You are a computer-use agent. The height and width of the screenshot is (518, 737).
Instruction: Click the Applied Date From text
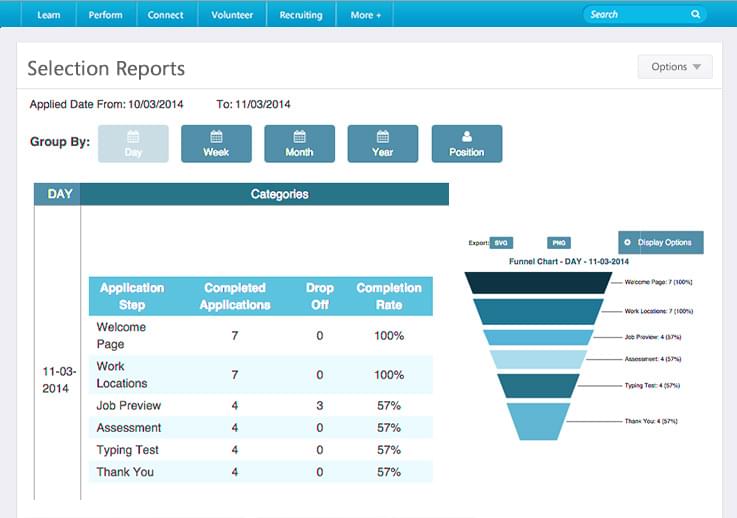[x=106, y=104]
